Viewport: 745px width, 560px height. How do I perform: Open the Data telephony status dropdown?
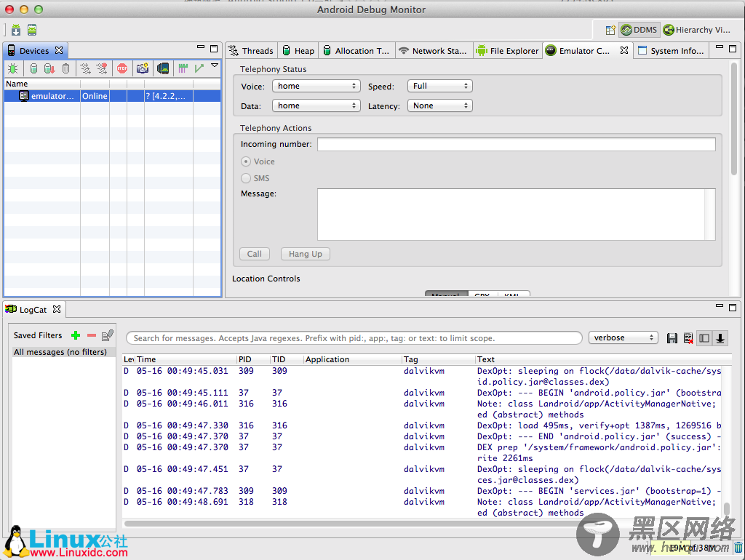[316, 105]
